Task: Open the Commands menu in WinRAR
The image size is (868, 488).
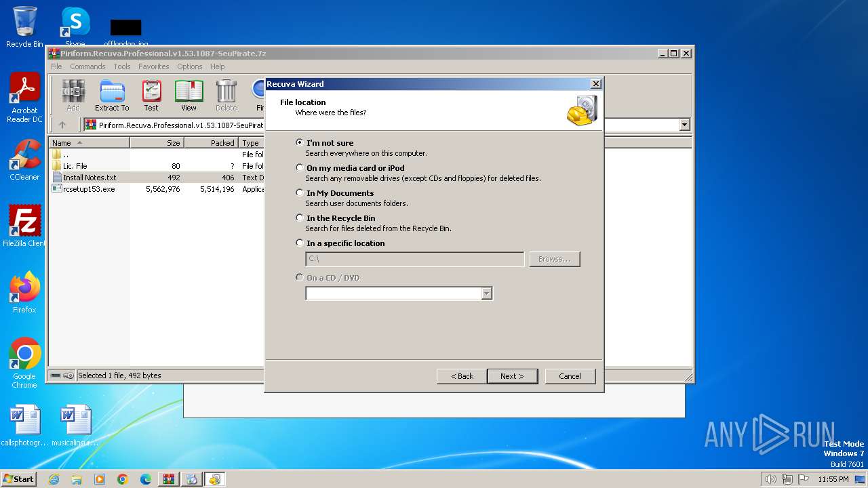Action: (x=87, y=66)
